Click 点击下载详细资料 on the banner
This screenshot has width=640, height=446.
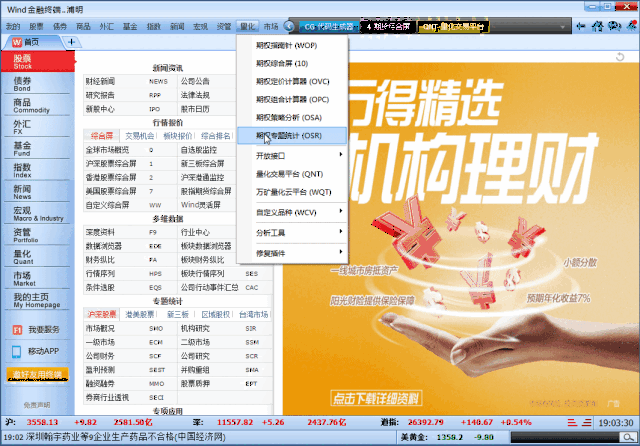(x=376, y=398)
